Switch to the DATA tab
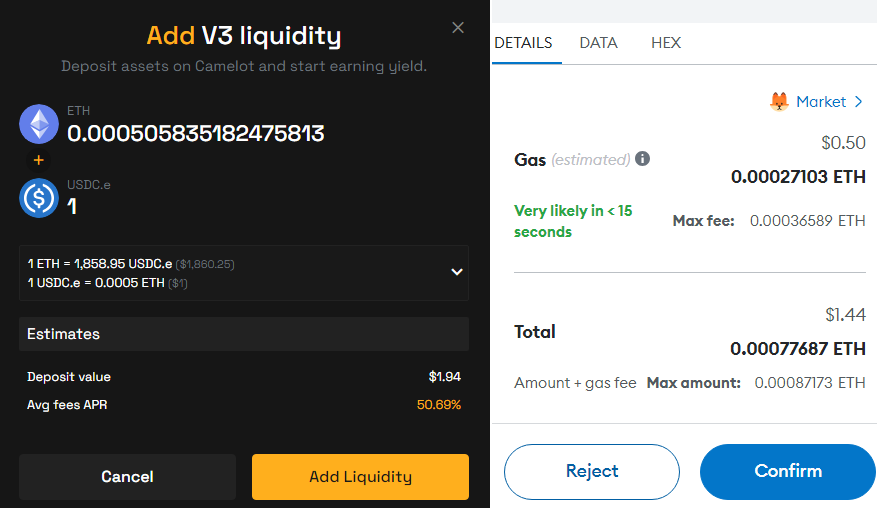 tap(598, 43)
